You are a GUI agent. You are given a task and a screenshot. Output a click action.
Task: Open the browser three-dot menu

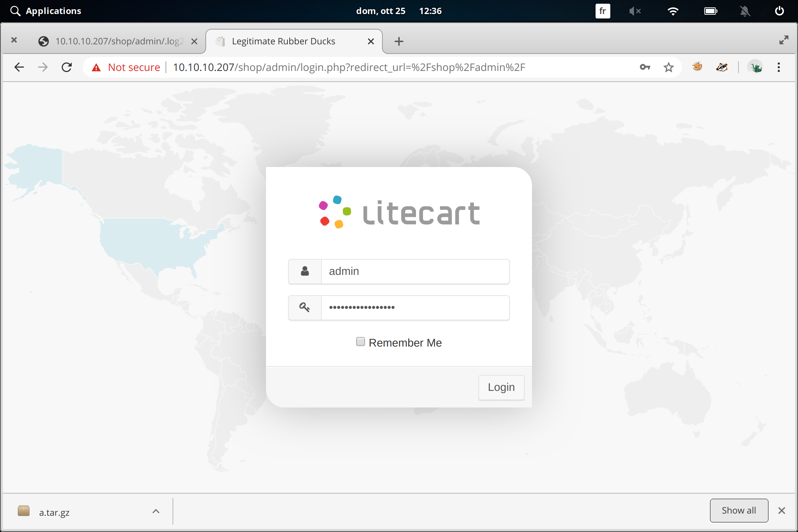coord(778,67)
